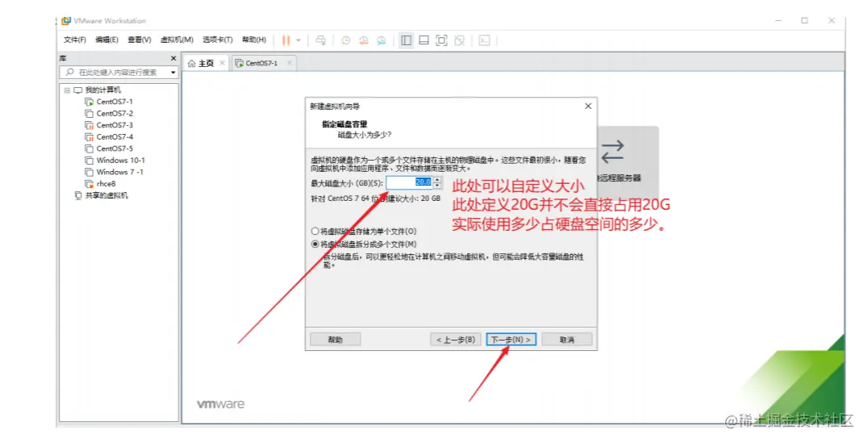Image resolution: width=868 pixels, height=443 pixels.
Task: Select CentOS7-2 in the library tree
Action: pos(115,114)
